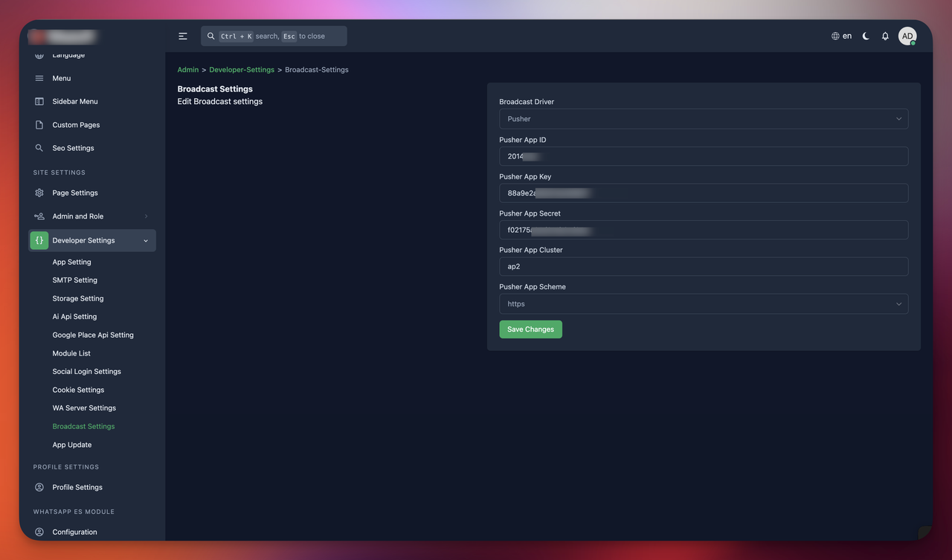Toggle dark mode moon icon

866,36
